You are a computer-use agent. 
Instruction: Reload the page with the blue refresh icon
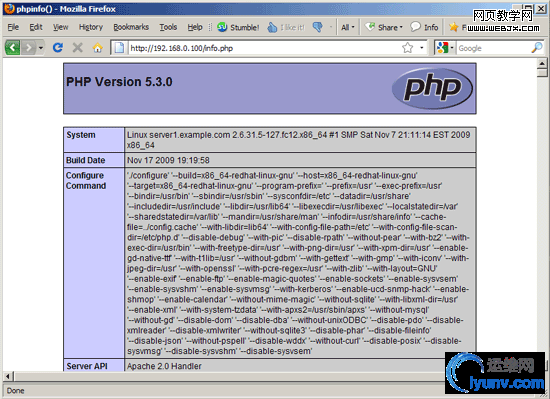click(58, 47)
